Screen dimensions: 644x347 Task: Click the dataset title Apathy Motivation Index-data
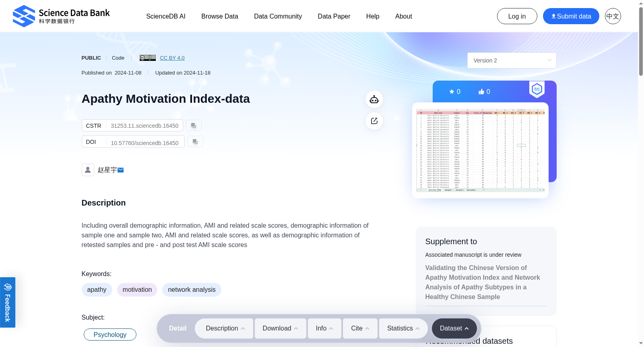tap(166, 99)
